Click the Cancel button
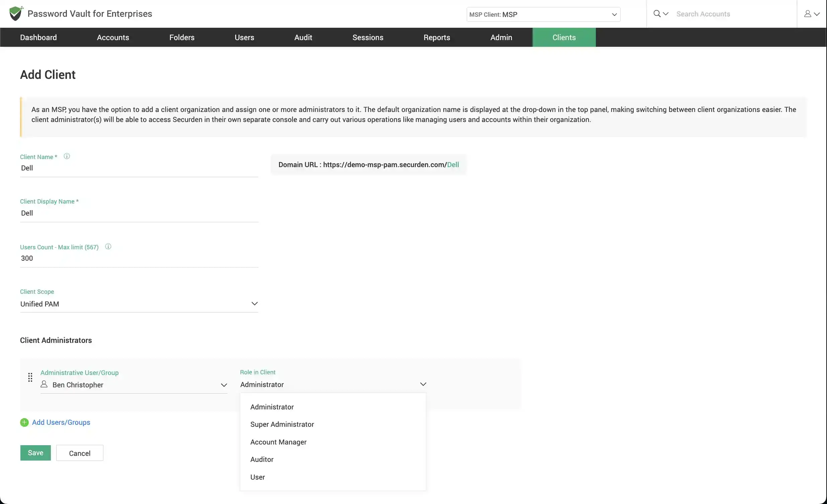 [x=79, y=453]
